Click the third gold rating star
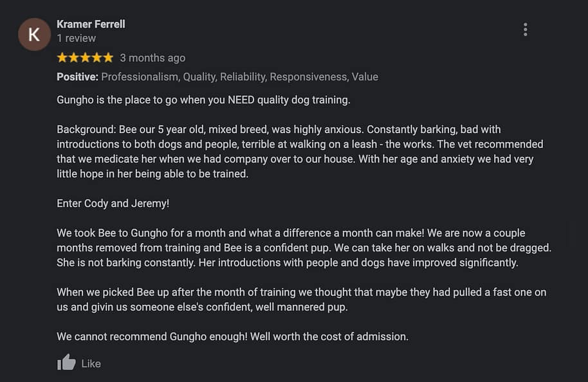 [x=85, y=58]
